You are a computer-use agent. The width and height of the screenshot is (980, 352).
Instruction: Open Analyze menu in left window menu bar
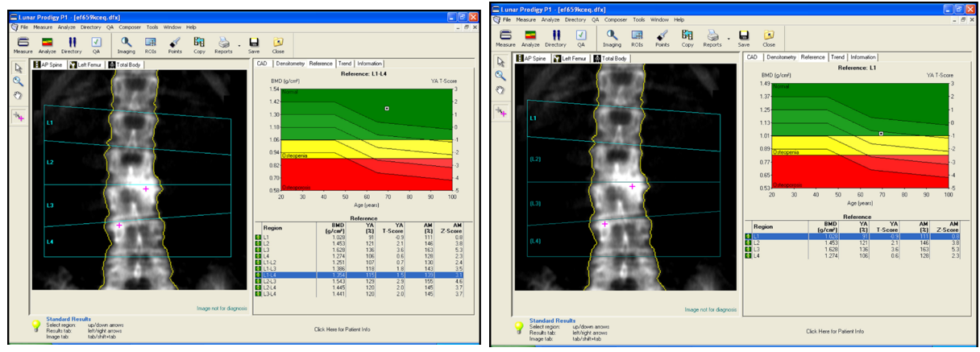tap(67, 27)
